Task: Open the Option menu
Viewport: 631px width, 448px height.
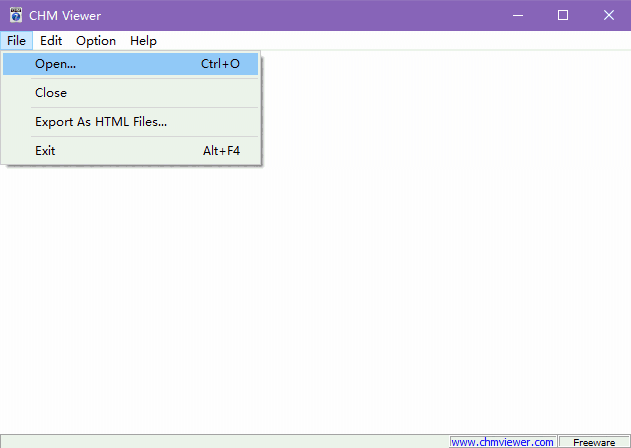Action: click(96, 41)
